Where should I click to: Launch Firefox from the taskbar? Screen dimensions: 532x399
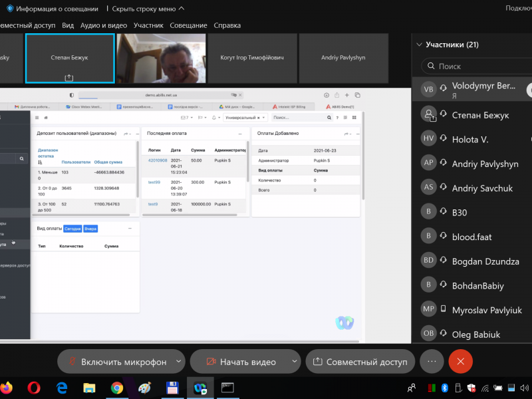click(x=6, y=387)
